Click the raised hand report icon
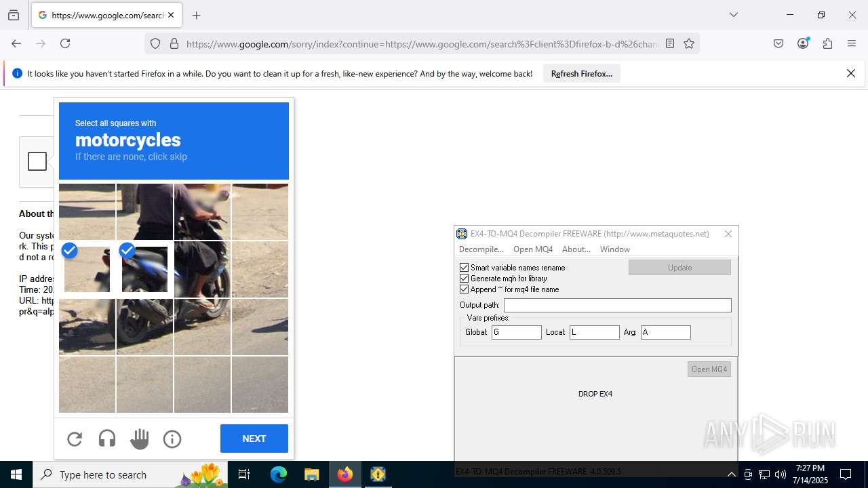Image resolution: width=868 pixels, height=488 pixels. click(140, 439)
